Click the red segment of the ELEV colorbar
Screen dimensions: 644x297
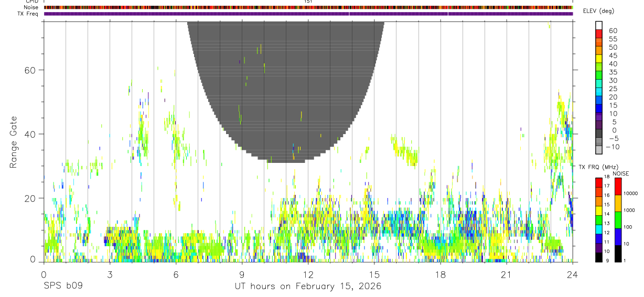point(599,34)
